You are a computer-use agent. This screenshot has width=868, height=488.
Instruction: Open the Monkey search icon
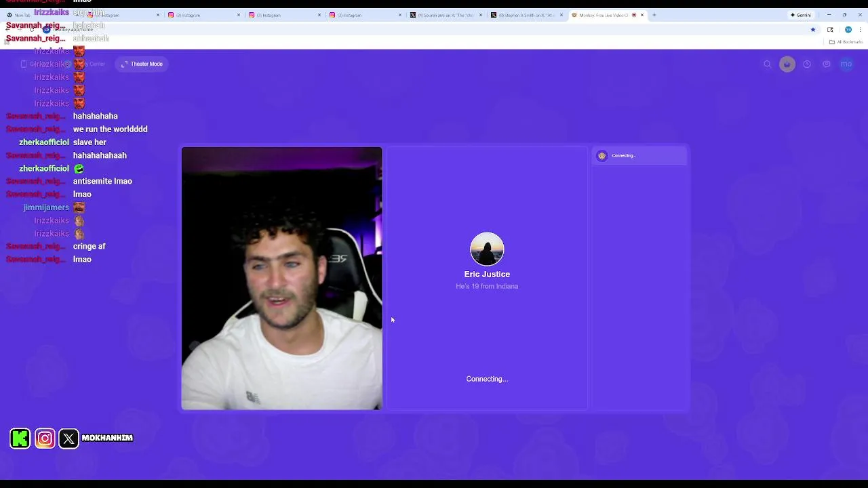pos(768,64)
